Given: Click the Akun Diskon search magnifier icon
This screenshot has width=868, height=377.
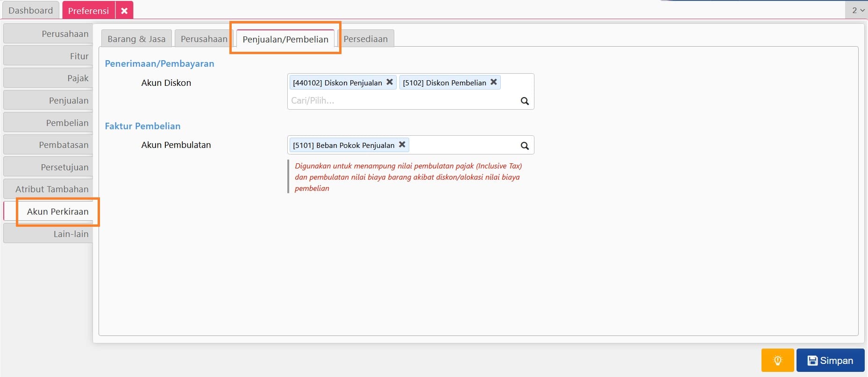Looking at the screenshot, I should (x=525, y=101).
